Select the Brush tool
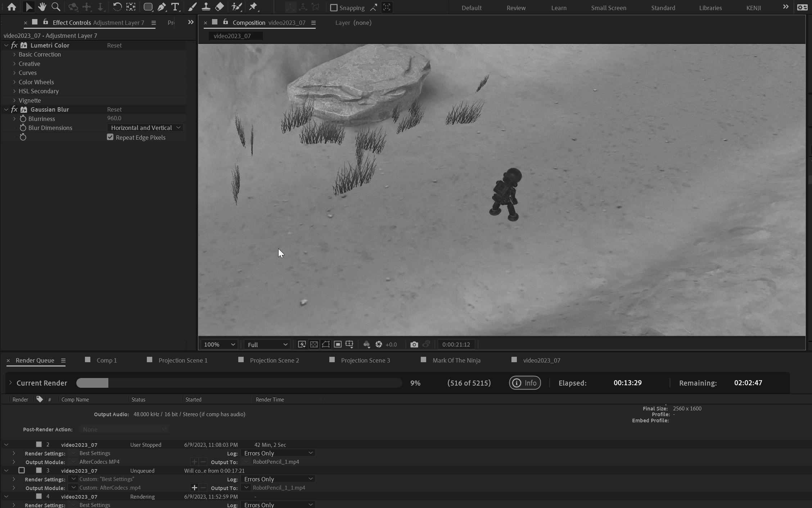This screenshot has height=508, width=812. point(192,7)
